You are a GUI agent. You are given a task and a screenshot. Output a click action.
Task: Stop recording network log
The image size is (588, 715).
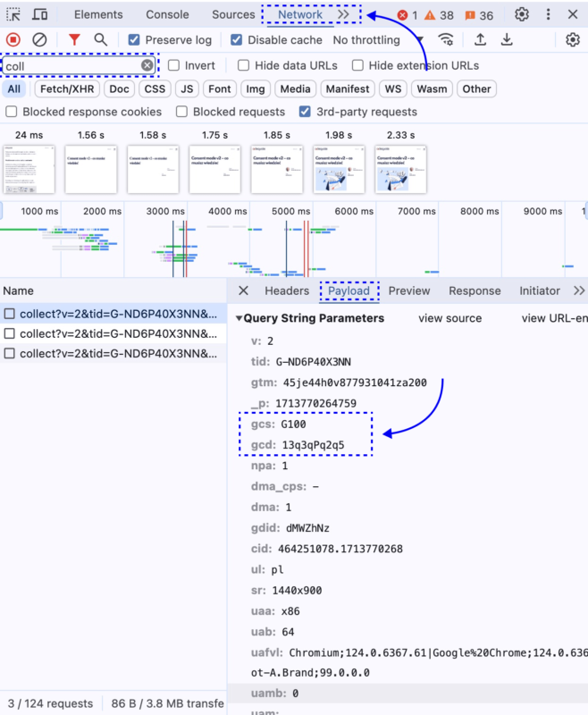pos(13,40)
